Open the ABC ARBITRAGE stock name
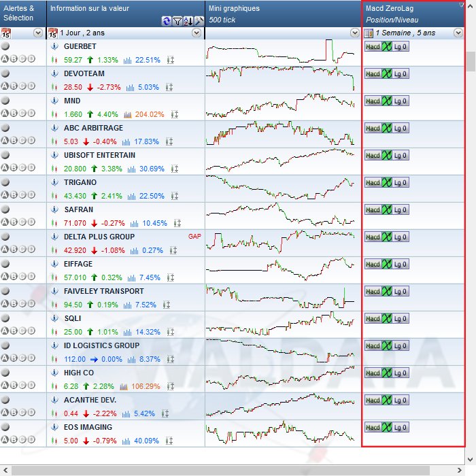Screen dimensions: 476x476 click(x=94, y=128)
